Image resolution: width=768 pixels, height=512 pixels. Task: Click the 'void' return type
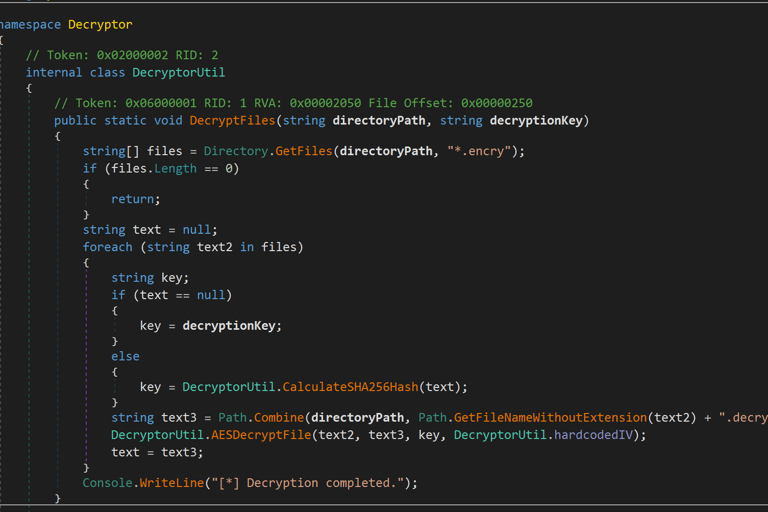[168, 121]
